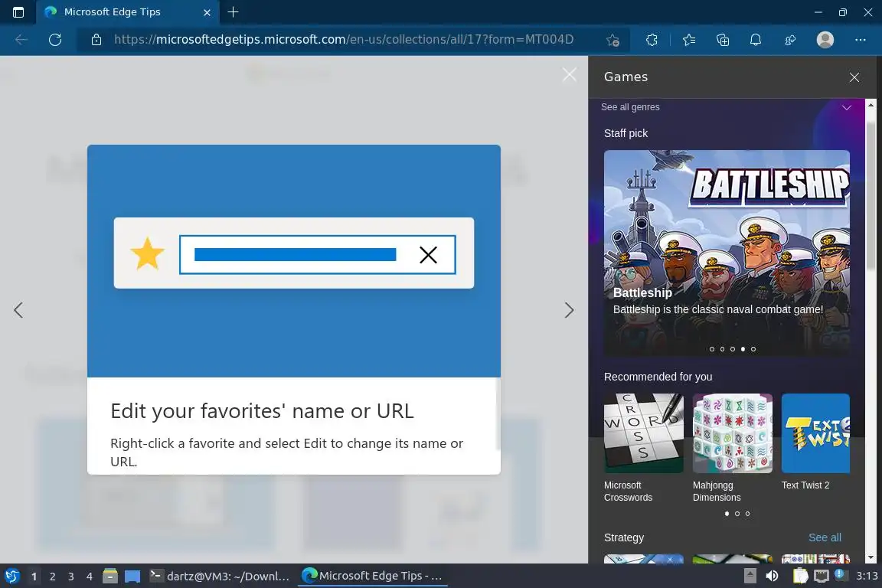Open Microsoft Crosswords game thumbnail
The height and width of the screenshot is (588, 882).
tap(643, 433)
